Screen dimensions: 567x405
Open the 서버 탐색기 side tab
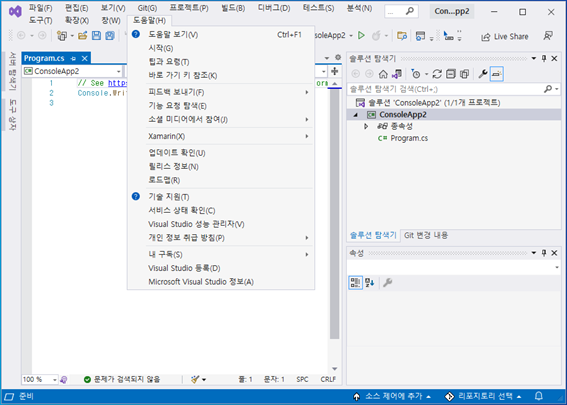[x=12, y=71]
